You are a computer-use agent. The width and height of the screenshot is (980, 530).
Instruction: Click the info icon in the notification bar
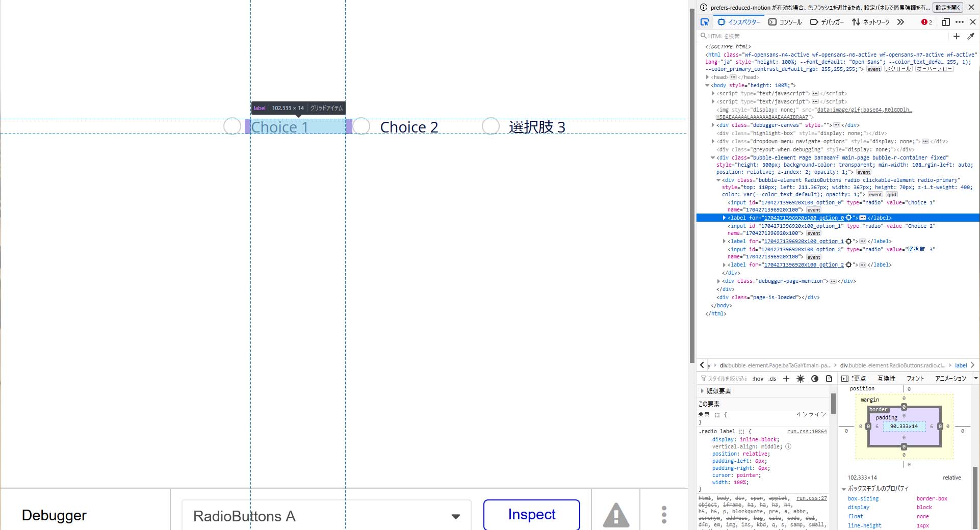pyautogui.click(x=704, y=7)
